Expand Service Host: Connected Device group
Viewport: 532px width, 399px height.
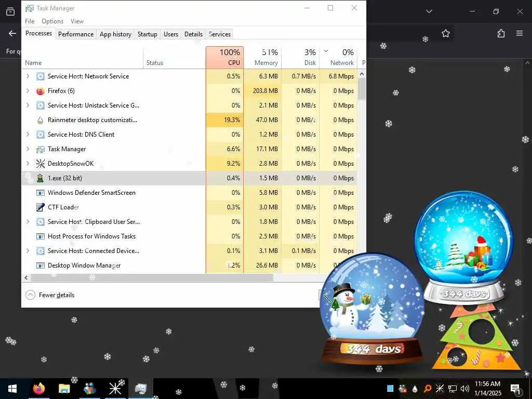[x=28, y=251]
